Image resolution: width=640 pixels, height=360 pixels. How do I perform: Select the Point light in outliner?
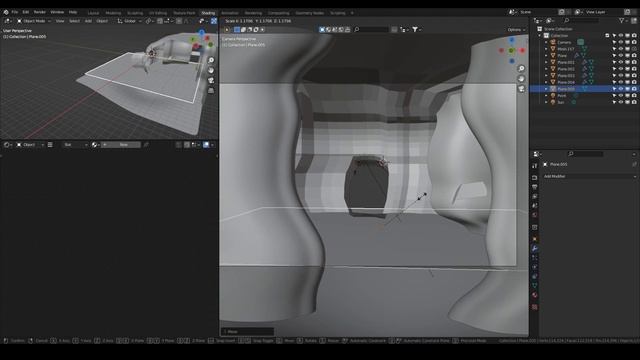(x=562, y=96)
